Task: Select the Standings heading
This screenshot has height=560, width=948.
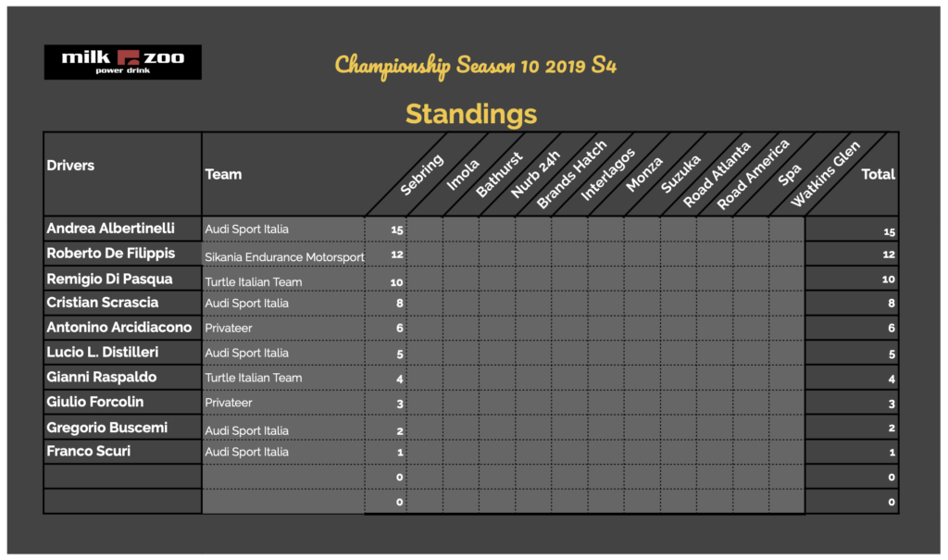Action: pos(471,114)
